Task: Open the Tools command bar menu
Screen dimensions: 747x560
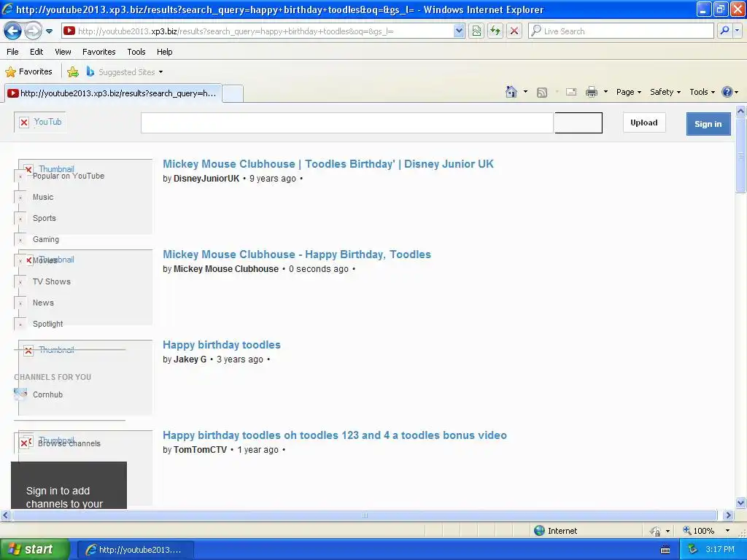Action: pyautogui.click(x=702, y=92)
